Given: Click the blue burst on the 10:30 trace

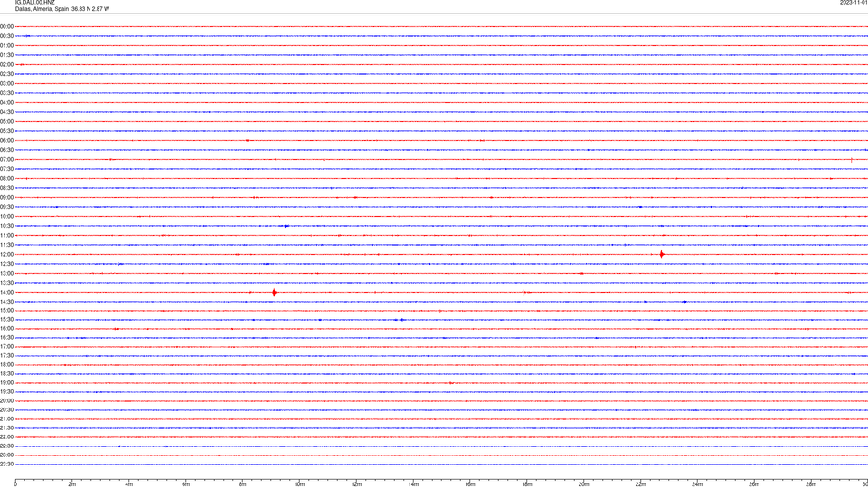Looking at the screenshot, I should (287, 226).
